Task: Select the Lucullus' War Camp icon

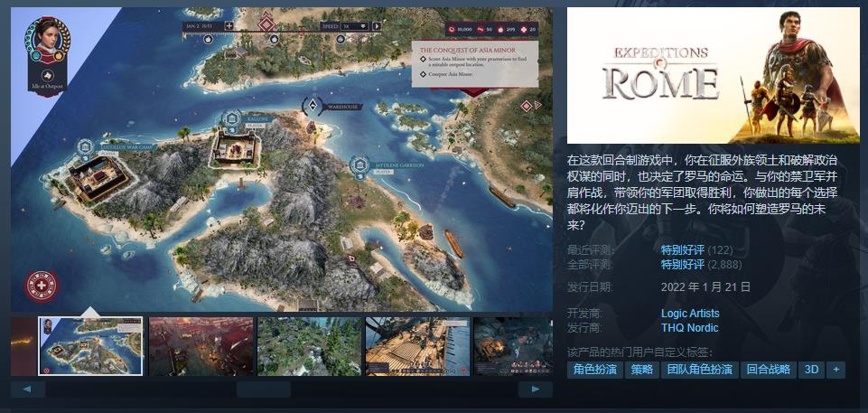Action: click(x=85, y=147)
